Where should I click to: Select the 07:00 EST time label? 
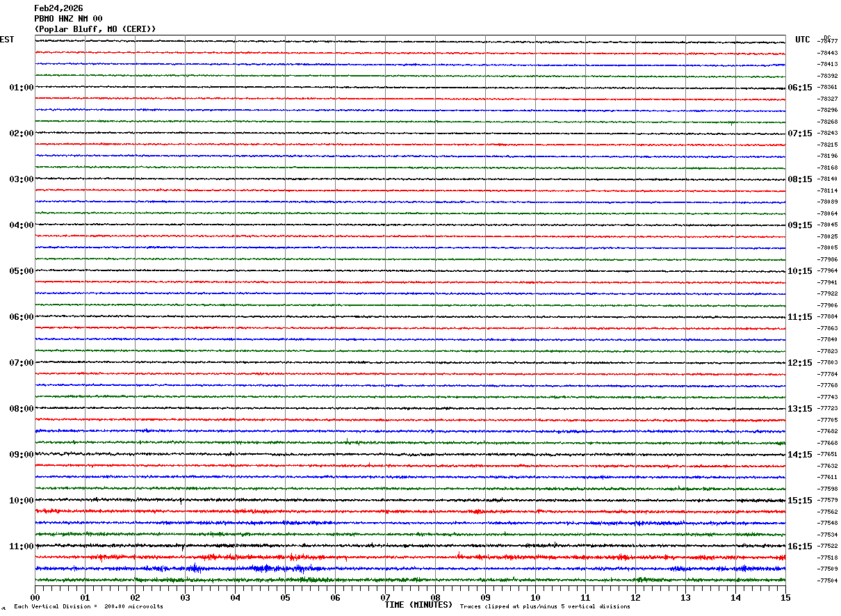coord(22,363)
